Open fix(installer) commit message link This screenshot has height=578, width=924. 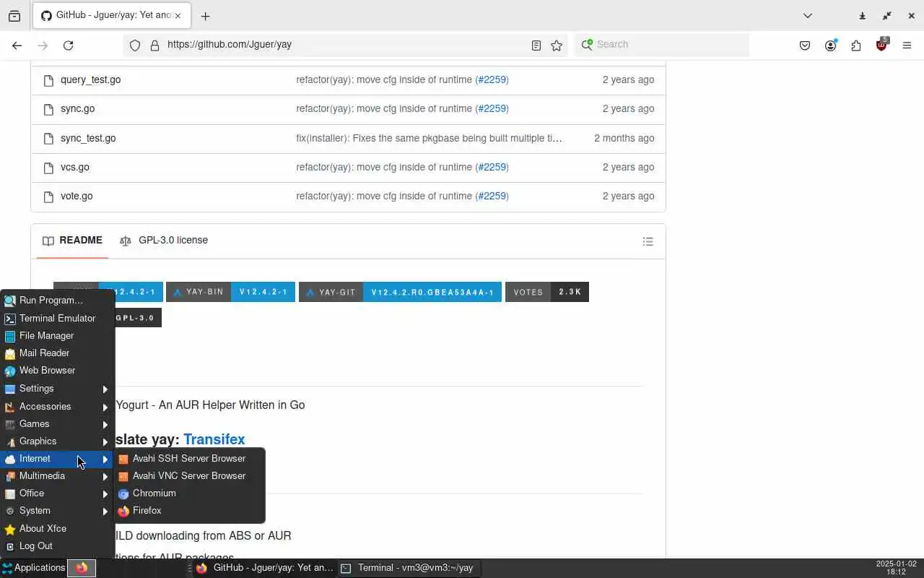click(x=429, y=138)
